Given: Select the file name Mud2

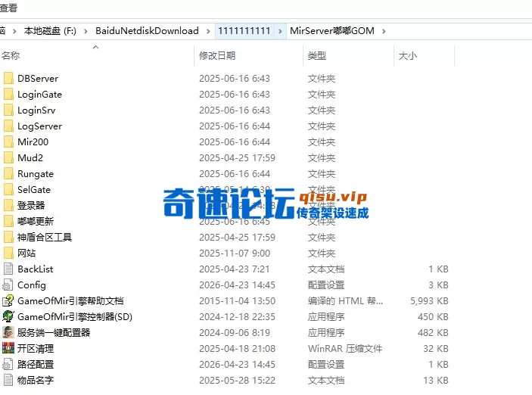Looking at the screenshot, I should pyautogui.click(x=30, y=158).
